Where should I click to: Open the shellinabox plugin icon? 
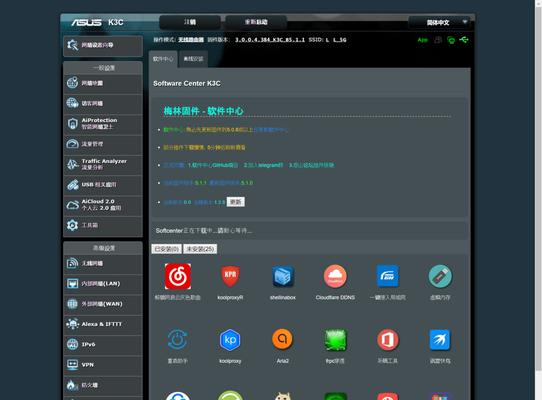click(x=283, y=276)
